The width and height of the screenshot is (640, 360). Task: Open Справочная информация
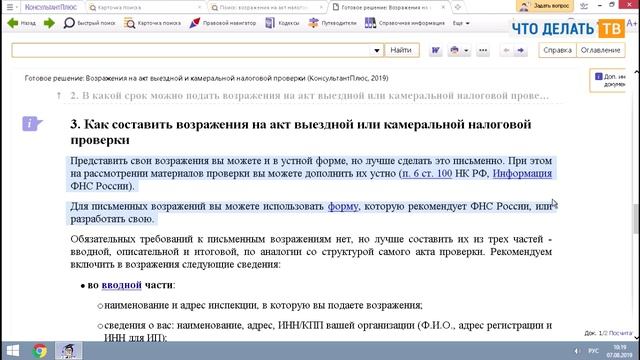pyautogui.click(x=404, y=23)
